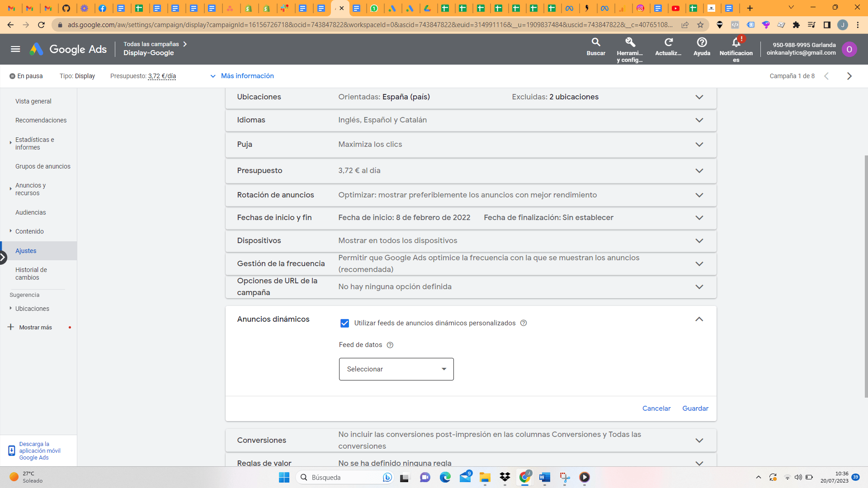Collapse the Anuncios dinámicos section
The image size is (868, 488).
(699, 319)
